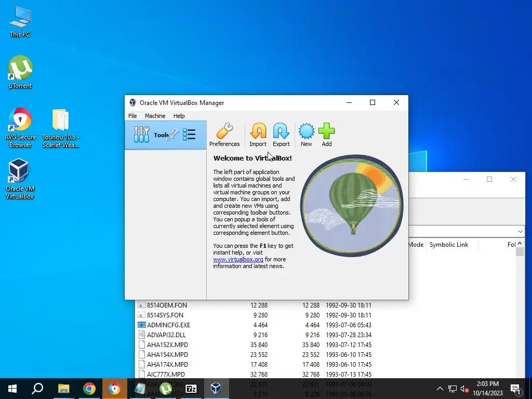Click the pin icon beside Tools

(172, 135)
